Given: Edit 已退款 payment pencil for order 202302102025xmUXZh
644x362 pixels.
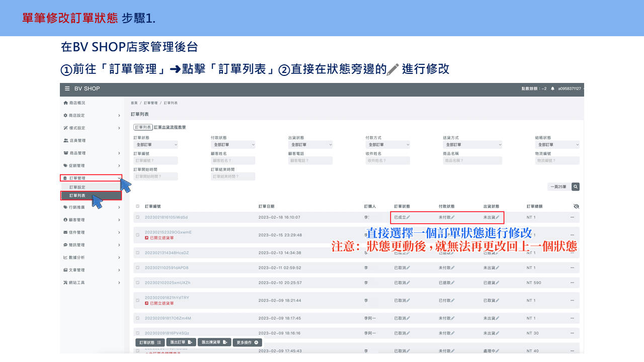Looking at the screenshot, I should point(453,283).
